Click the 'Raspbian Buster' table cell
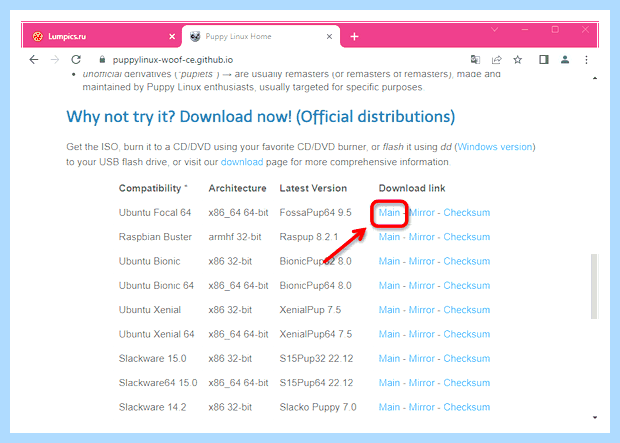The width and height of the screenshot is (620, 443). click(155, 237)
